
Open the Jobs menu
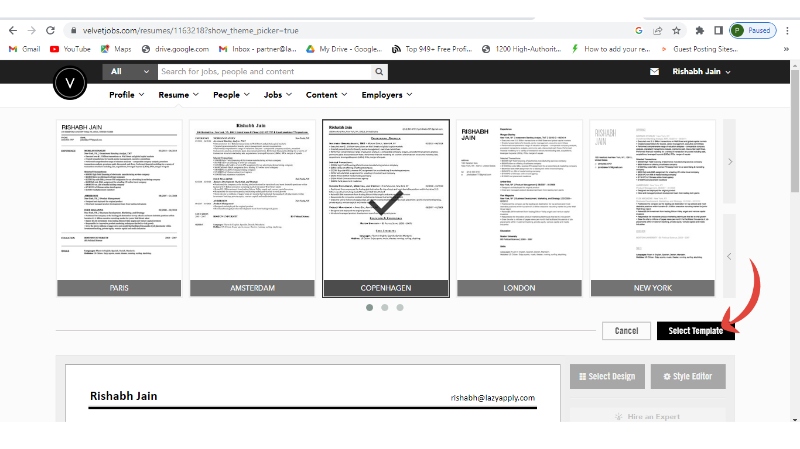[278, 95]
